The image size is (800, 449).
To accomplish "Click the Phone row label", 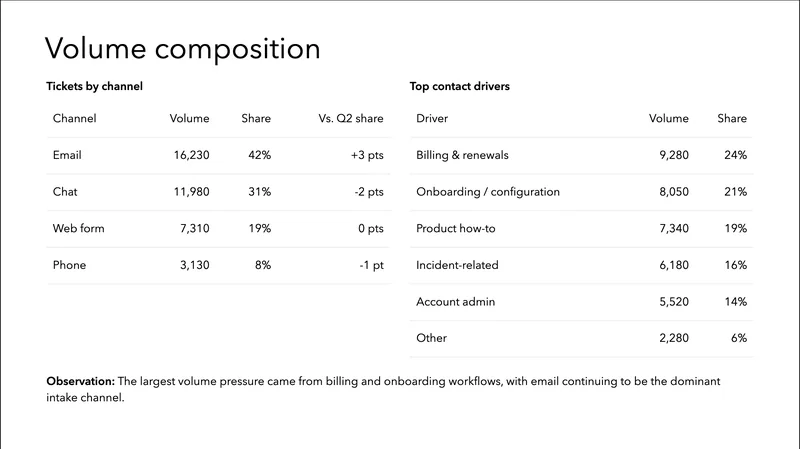I will pos(69,265).
